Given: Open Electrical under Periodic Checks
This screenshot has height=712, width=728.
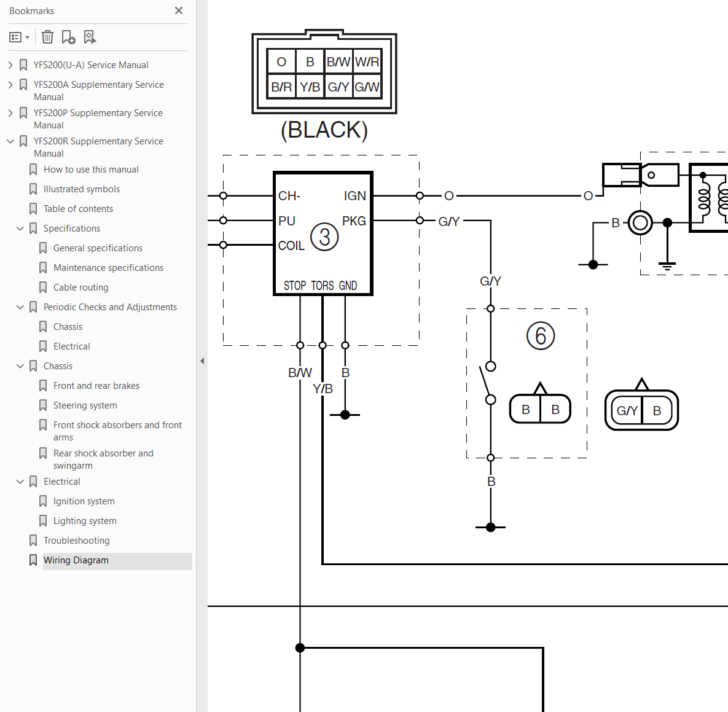Looking at the screenshot, I should click(71, 346).
